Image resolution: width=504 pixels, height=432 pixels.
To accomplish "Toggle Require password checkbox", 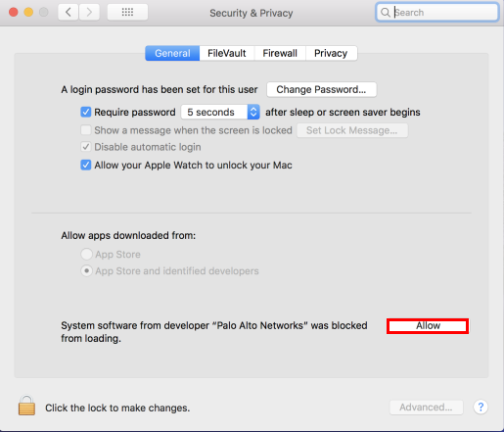I will [x=86, y=112].
